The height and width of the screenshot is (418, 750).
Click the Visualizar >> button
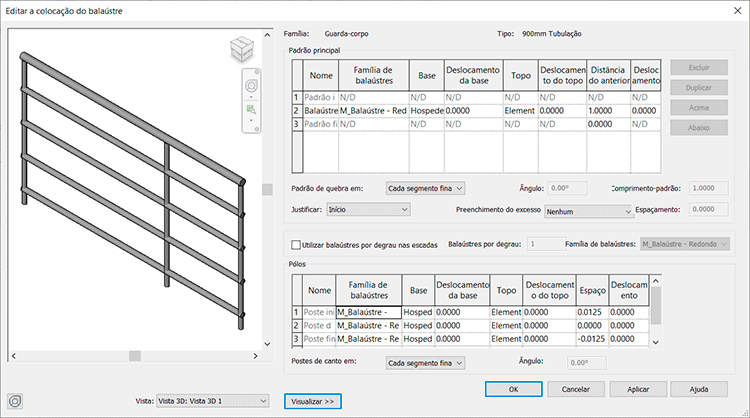coord(313,401)
